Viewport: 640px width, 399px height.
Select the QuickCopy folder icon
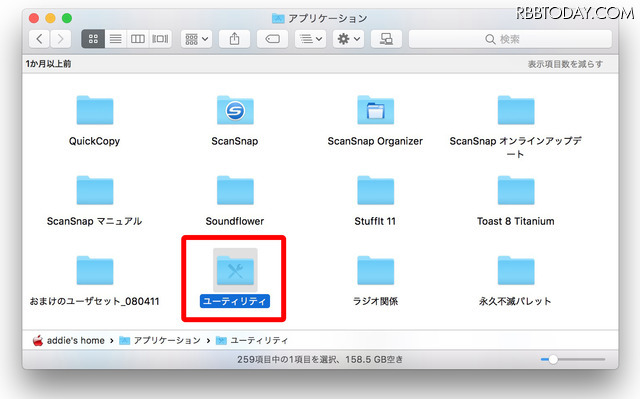pyautogui.click(x=95, y=110)
